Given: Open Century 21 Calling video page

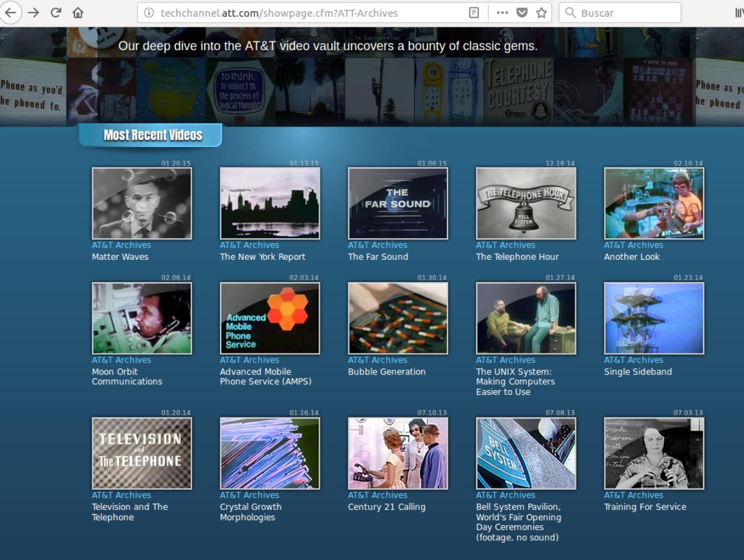Looking at the screenshot, I should pos(385,506).
